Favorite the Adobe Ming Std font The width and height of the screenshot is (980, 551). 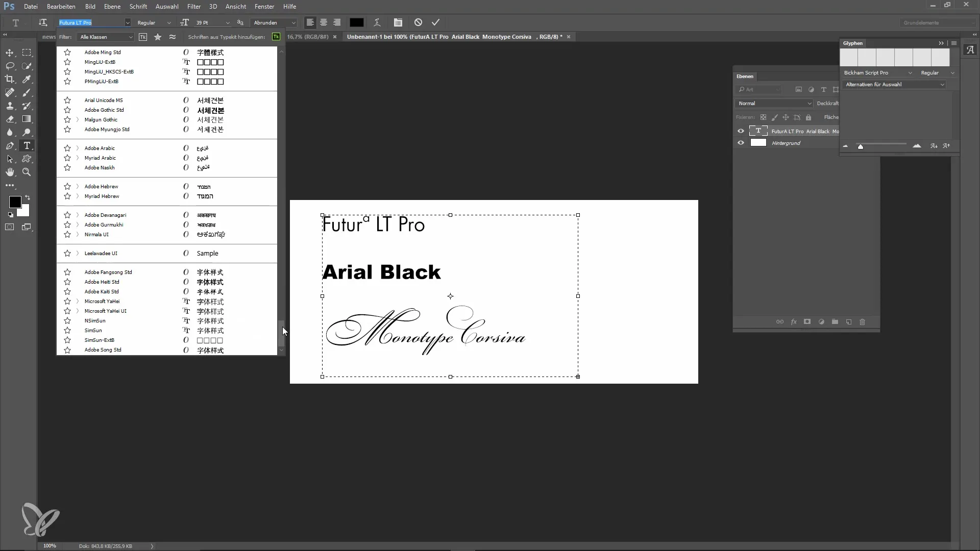click(x=67, y=52)
